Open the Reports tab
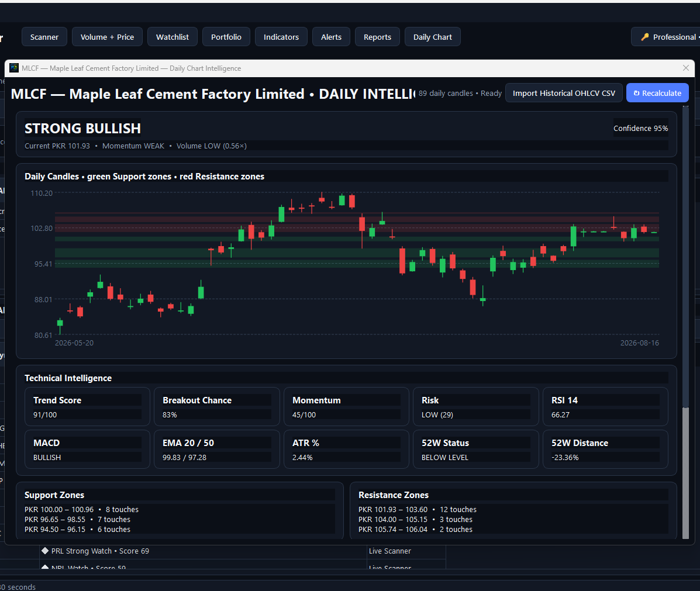The width and height of the screenshot is (700, 591). 377,37
